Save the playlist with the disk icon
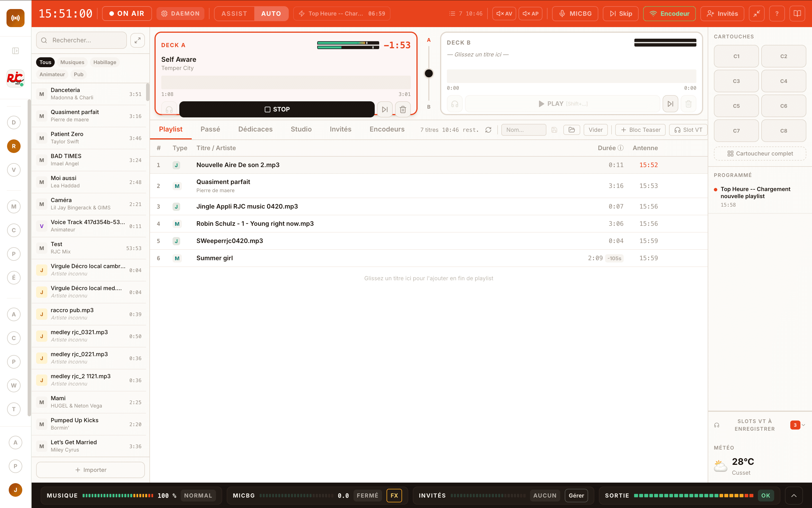Image resolution: width=812 pixels, height=508 pixels. tap(554, 130)
